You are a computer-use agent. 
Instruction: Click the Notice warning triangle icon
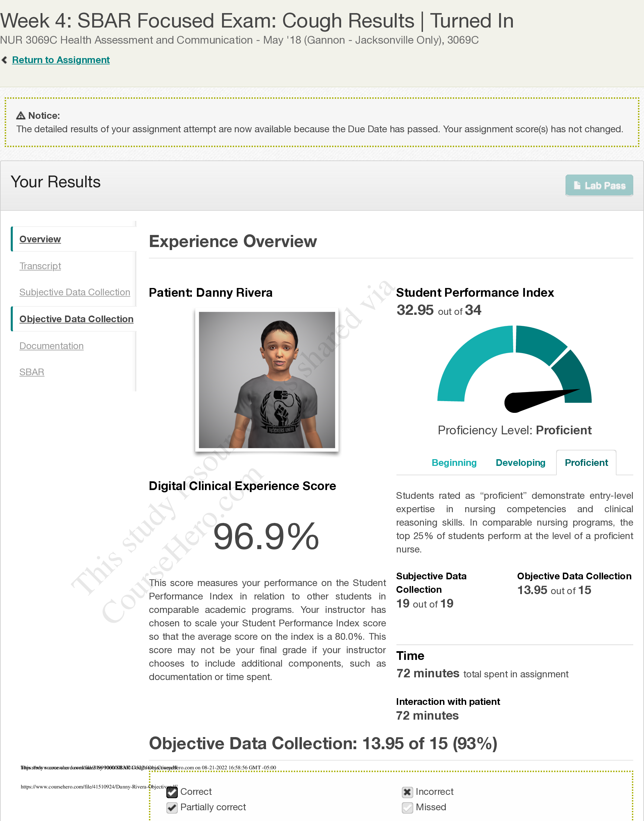(21, 116)
